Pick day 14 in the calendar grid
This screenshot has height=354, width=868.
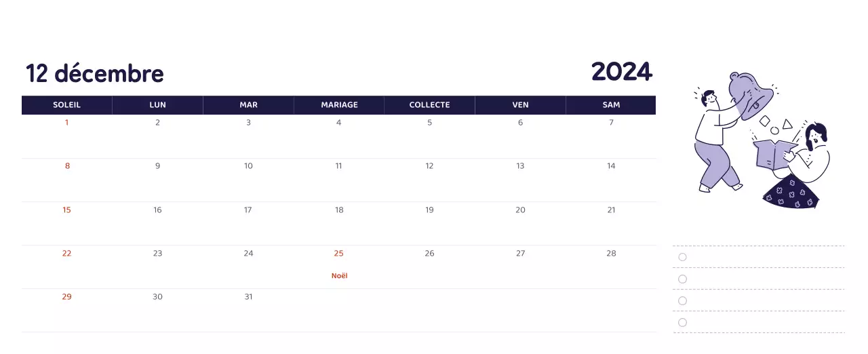[611, 166]
